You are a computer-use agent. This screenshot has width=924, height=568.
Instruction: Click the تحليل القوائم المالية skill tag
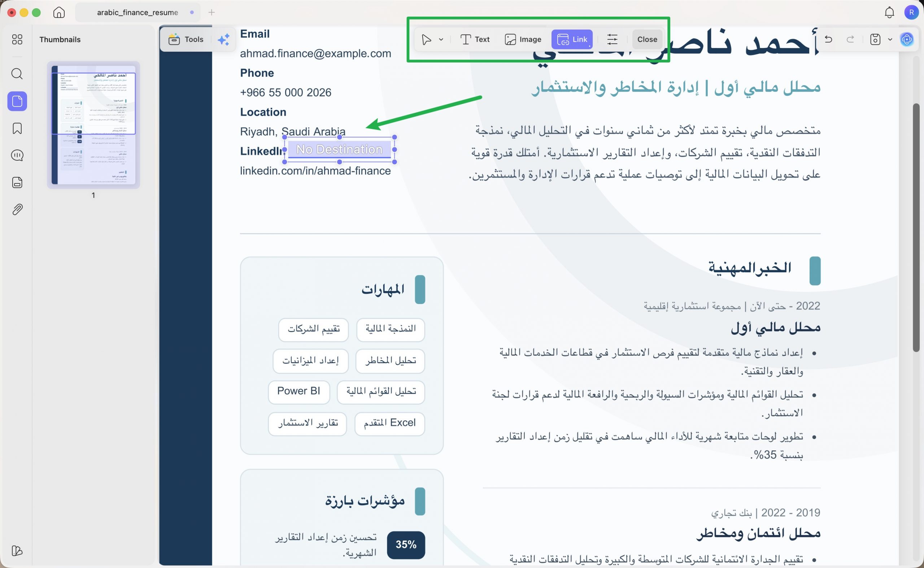(x=381, y=392)
